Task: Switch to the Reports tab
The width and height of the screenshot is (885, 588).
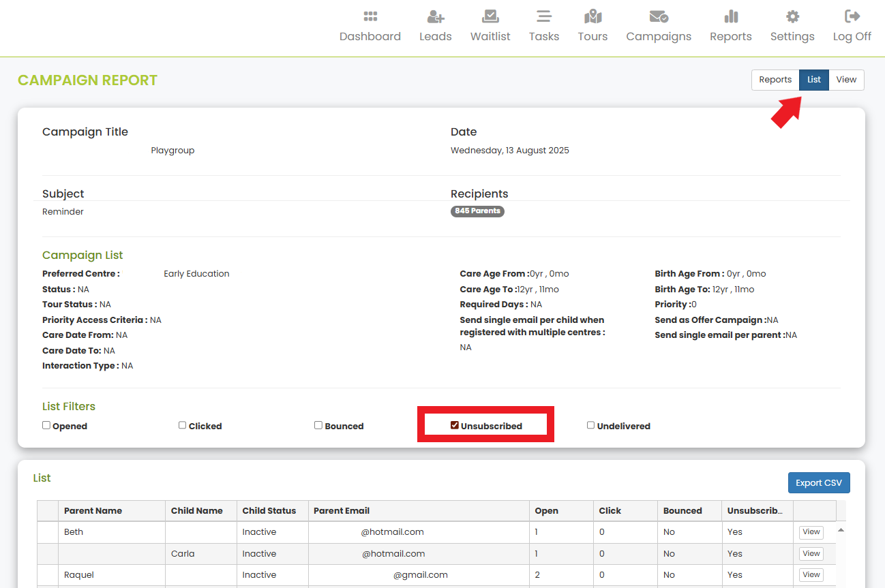Action: 775,80
